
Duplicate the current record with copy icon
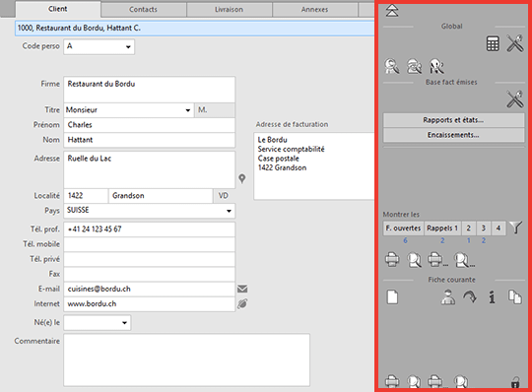pyautogui.click(x=514, y=297)
